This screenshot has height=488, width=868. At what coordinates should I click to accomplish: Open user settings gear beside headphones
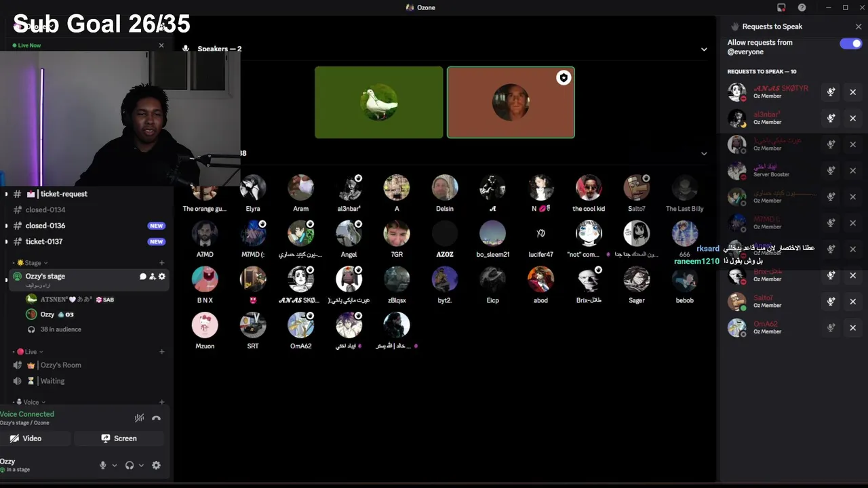156,465
